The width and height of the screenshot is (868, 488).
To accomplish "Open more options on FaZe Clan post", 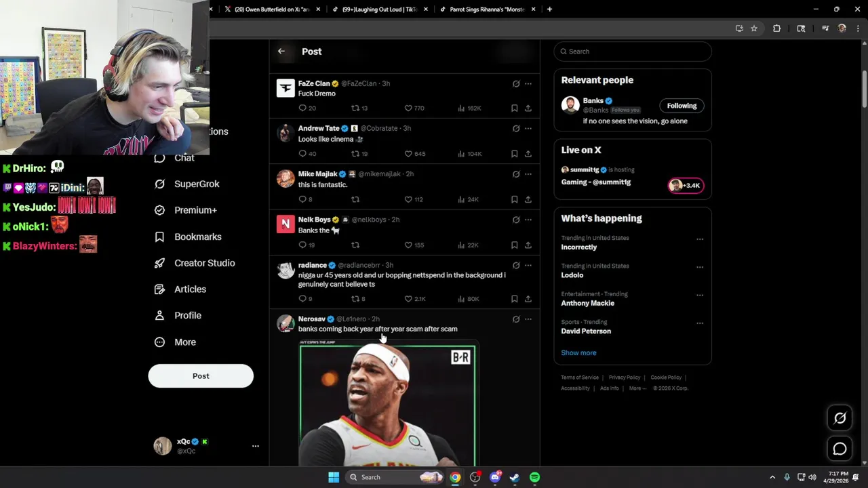I will 528,83.
